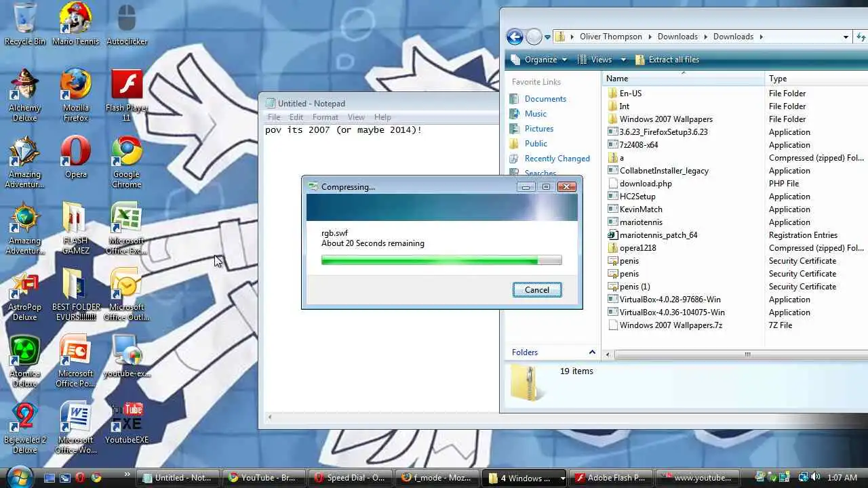868x488 pixels.
Task: Open the Notepad Edit menu
Action: [x=296, y=117]
